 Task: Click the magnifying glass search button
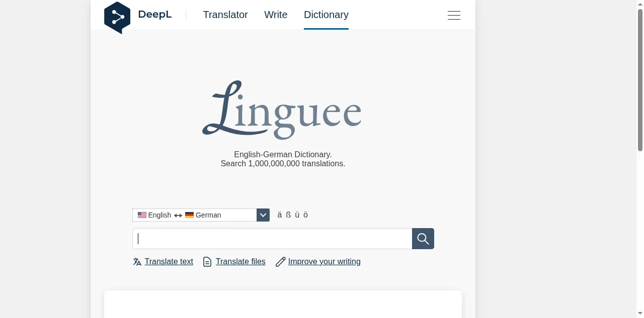click(x=423, y=239)
